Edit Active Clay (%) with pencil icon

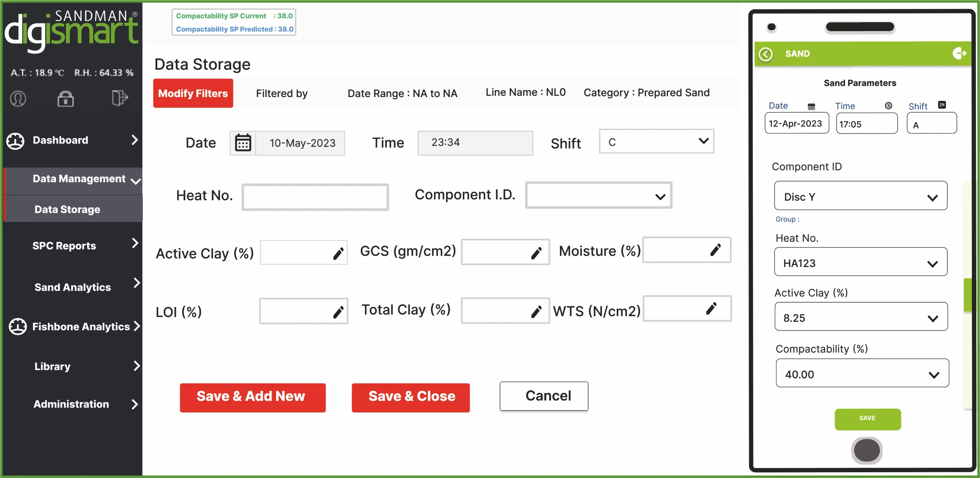tap(338, 254)
